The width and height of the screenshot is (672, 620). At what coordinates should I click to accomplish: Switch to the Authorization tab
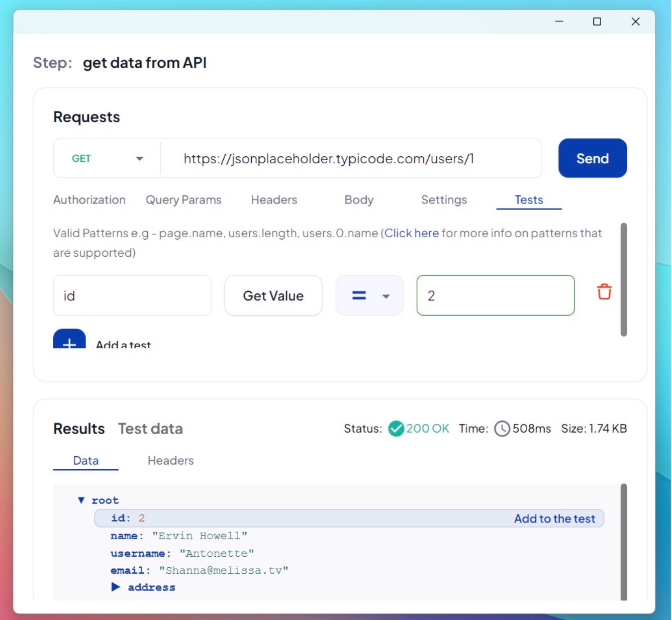click(x=89, y=200)
